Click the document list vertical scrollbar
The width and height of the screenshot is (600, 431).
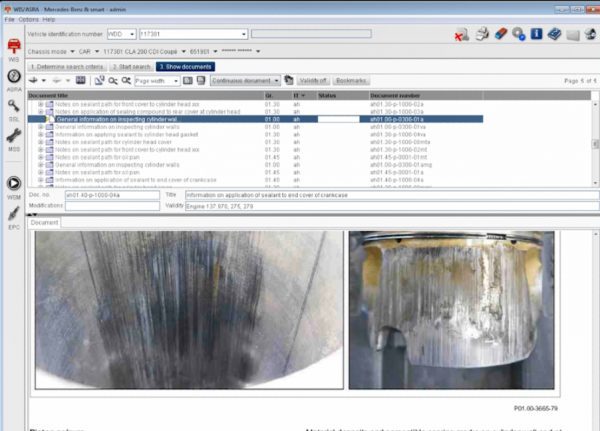pyautogui.click(x=595, y=144)
